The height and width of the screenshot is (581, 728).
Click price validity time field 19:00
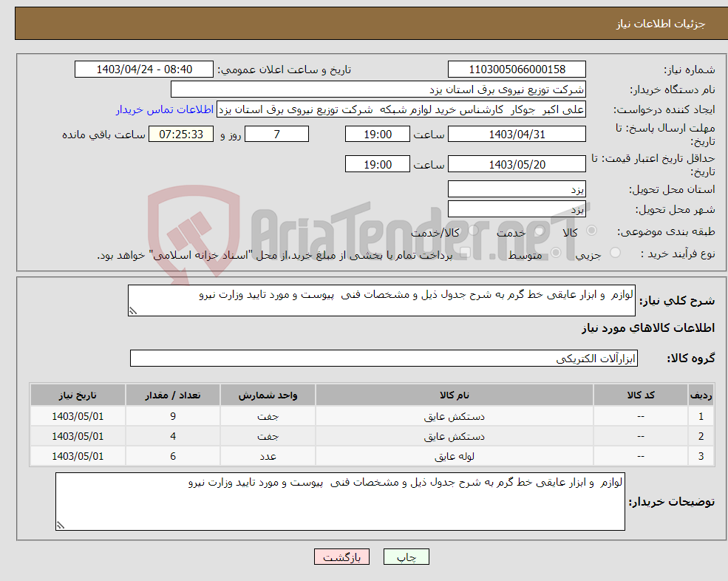tap(378, 164)
